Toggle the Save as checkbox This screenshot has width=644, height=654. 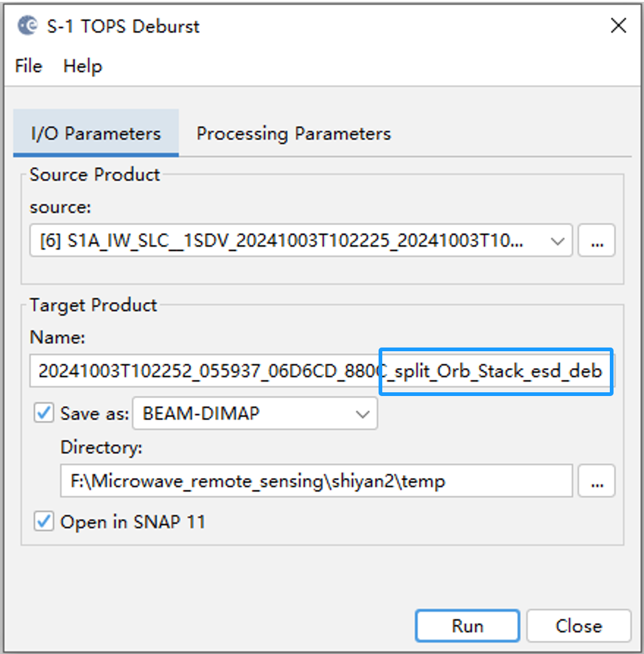click(44, 413)
